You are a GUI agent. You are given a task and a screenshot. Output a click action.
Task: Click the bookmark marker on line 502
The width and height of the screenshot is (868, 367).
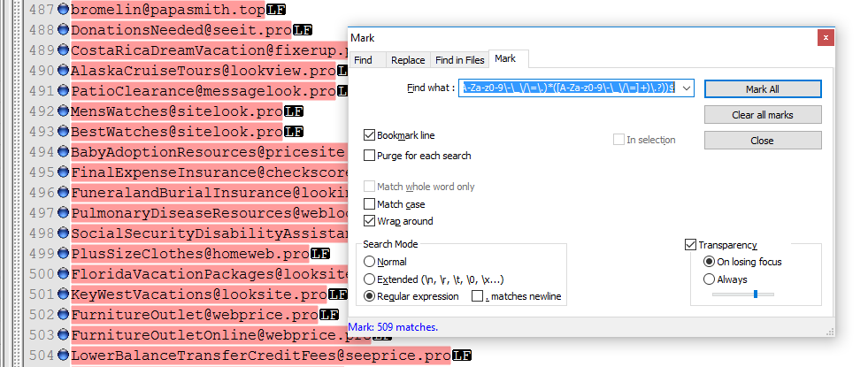click(x=64, y=315)
